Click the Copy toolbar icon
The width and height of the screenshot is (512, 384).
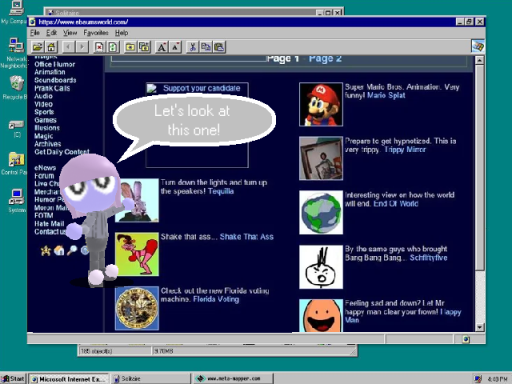click(x=206, y=47)
